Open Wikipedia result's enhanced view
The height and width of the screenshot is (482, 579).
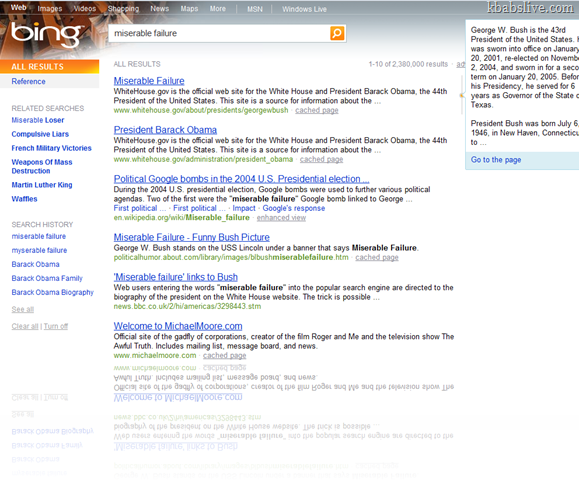coord(281,218)
